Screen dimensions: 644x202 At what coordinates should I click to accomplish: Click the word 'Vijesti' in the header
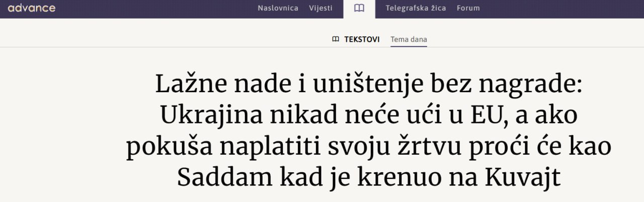[x=320, y=8]
